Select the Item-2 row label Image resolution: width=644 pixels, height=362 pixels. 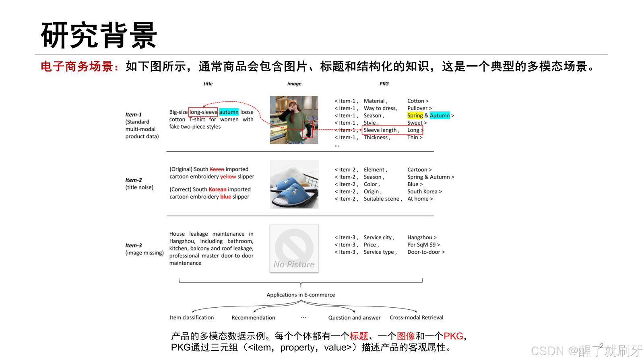point(134,180)
